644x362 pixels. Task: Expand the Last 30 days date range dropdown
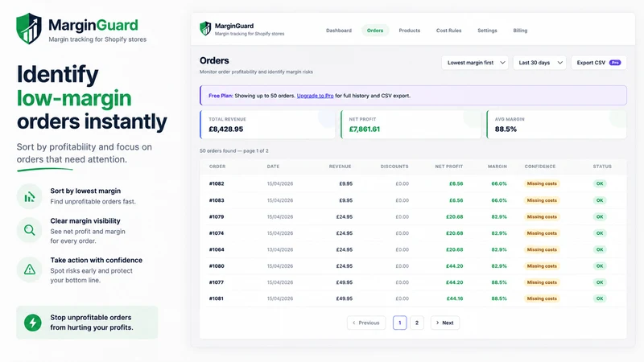[x=539, y=63]
